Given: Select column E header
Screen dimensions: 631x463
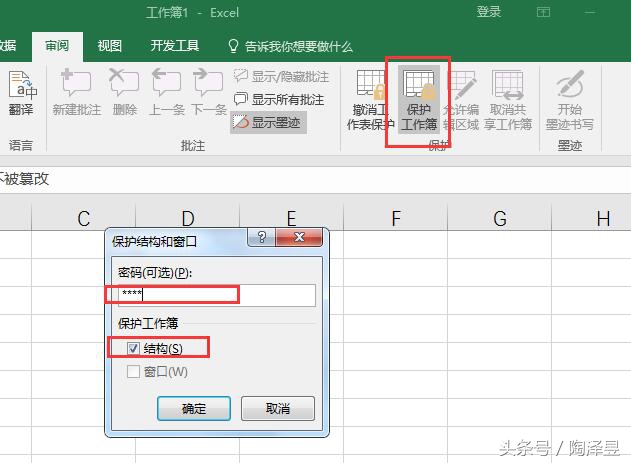Looking at the screenshot, I should [292, 218].
